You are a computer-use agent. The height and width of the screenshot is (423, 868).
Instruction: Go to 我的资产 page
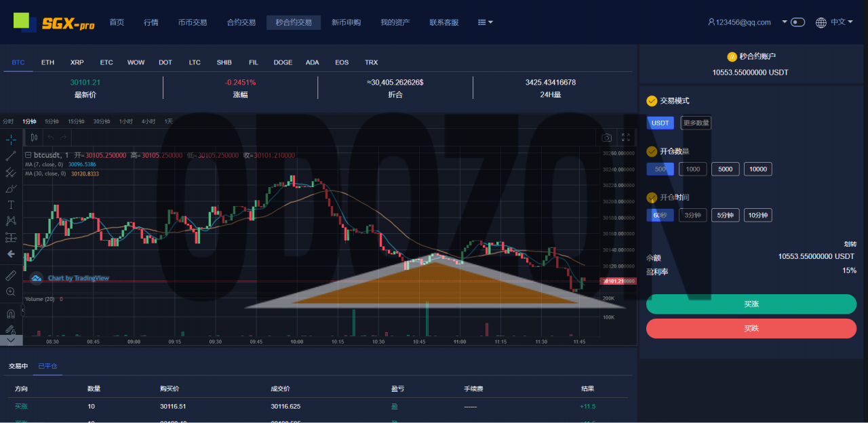click(x=395, y=22)
